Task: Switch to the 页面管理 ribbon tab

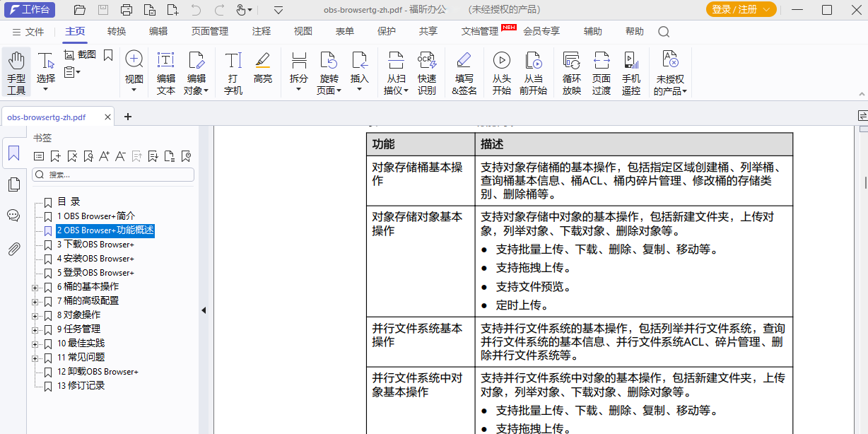Action: pos(210,31)
